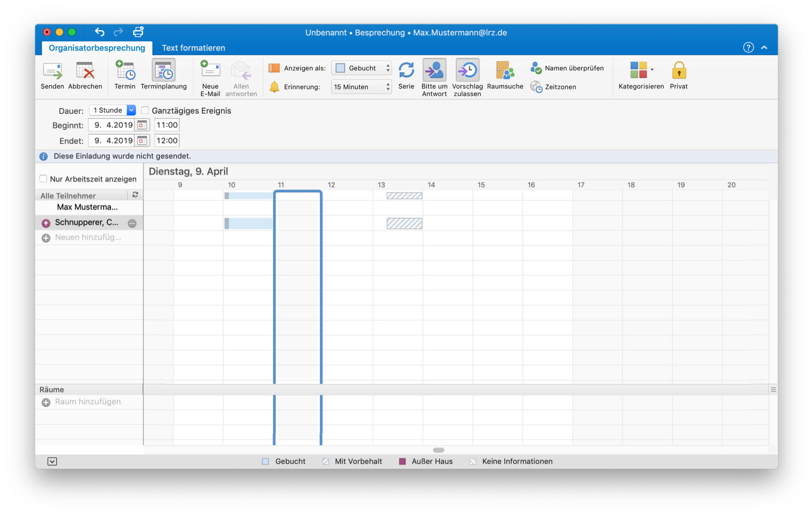Open the Dauer dropdown
Viewport: 812px width, 515px height.
click(131, 110)
